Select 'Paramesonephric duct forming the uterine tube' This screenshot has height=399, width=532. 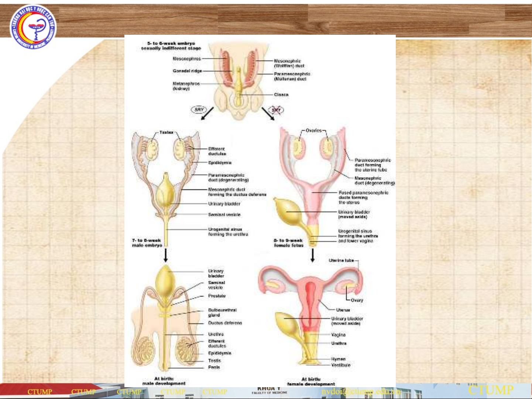click(x=373, y=165)
